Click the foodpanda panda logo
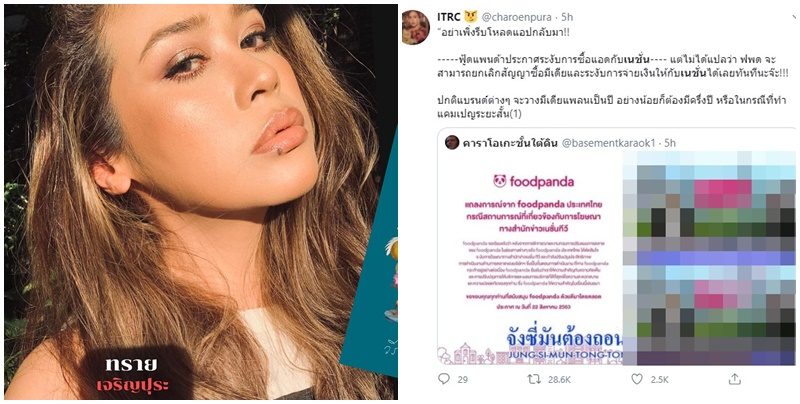 point(499,181)
